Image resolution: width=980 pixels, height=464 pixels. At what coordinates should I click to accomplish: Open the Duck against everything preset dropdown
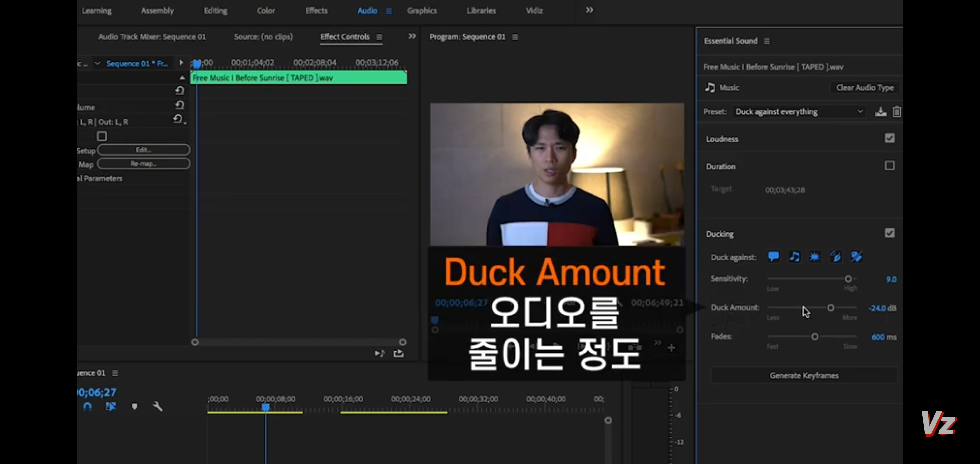[799, 112]
